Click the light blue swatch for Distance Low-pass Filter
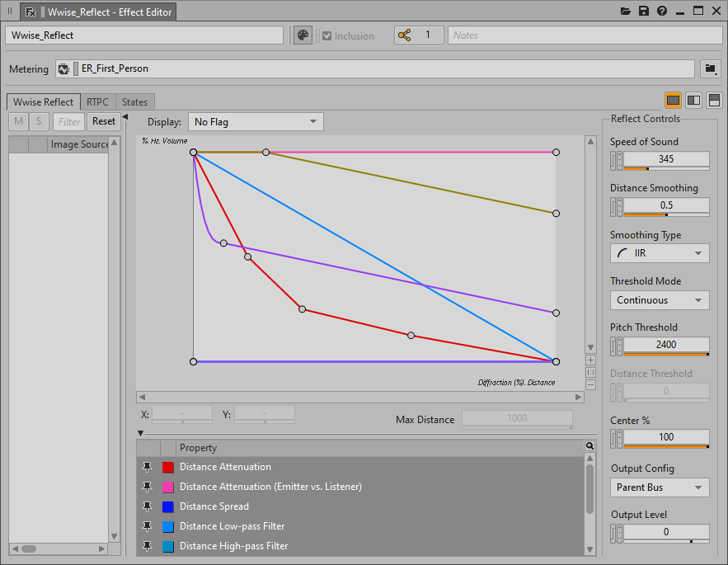 click(x=168, y=526)
